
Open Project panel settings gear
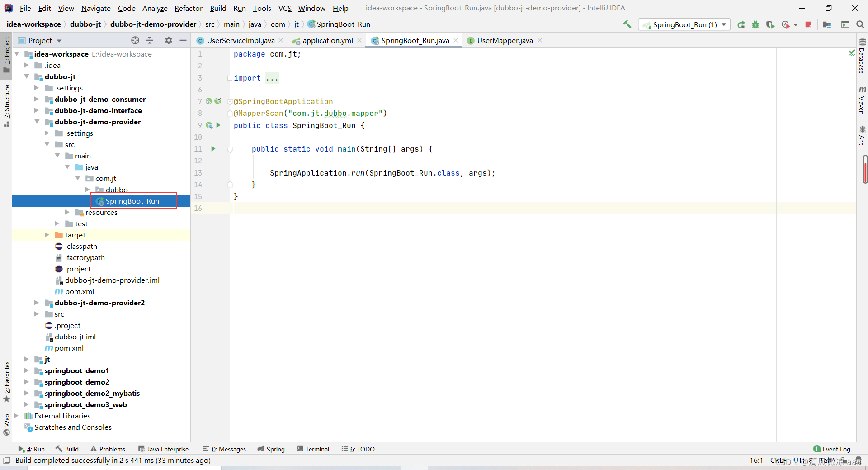click(x=169, y=40)
